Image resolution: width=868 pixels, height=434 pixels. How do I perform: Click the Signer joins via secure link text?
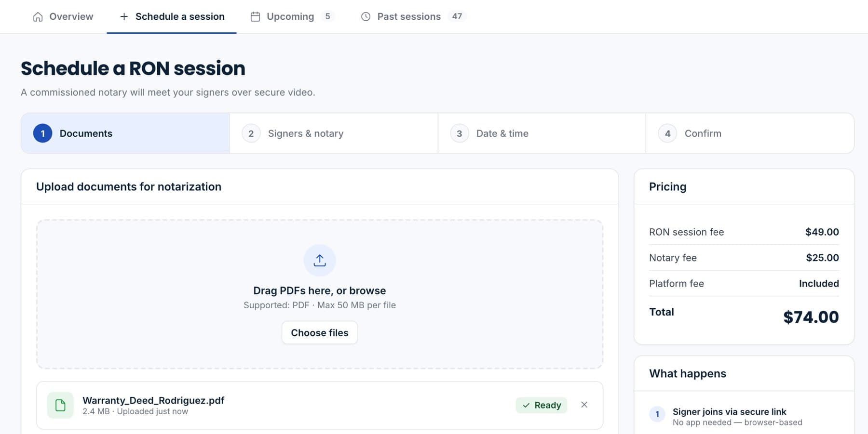(730, 412)
